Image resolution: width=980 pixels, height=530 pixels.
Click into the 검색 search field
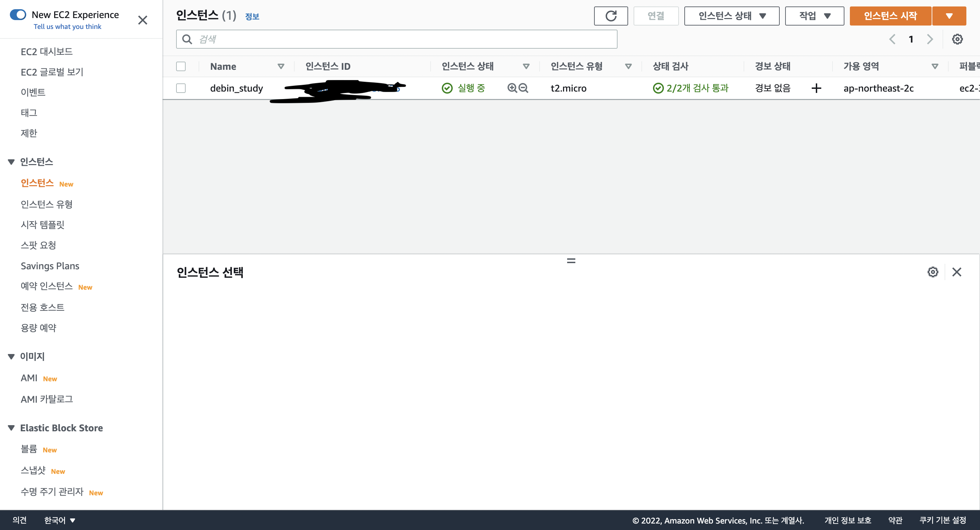[403, 39]
